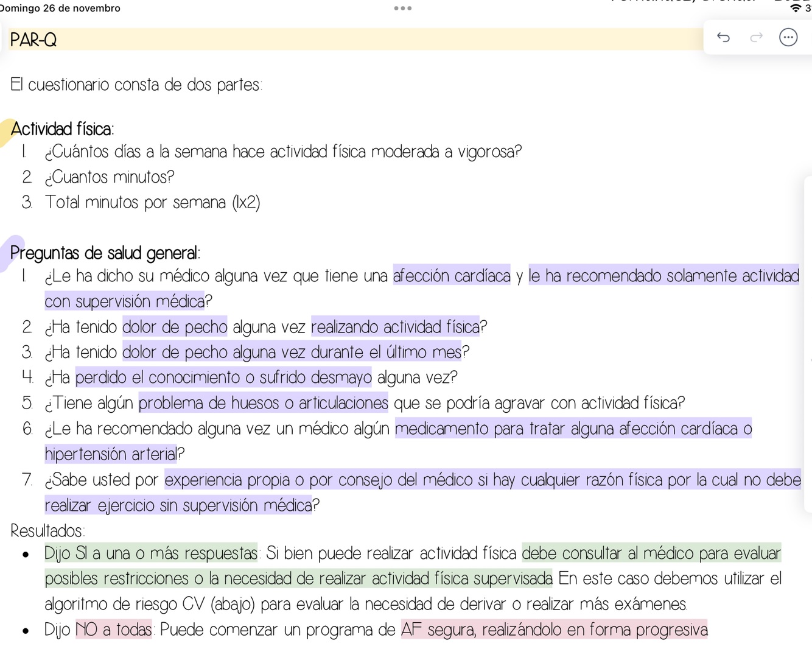Tap the 'Resultados:' label

[47, 531]
